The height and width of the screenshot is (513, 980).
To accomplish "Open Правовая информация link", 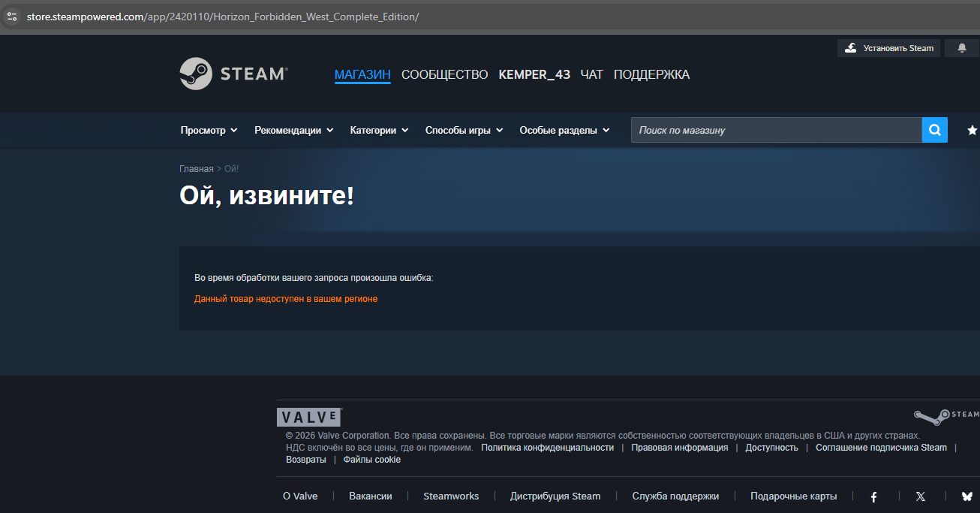I will click(x=680, y=448).
